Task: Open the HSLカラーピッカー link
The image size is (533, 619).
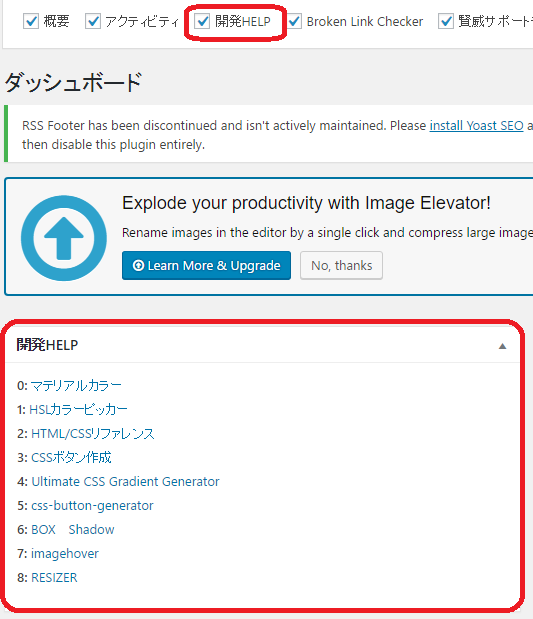Action: point(79,409)
